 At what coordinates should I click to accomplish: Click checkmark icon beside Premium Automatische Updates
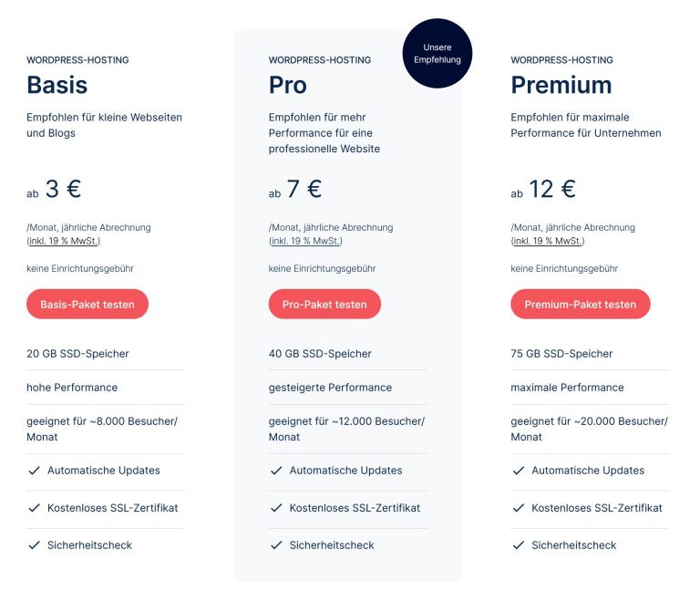tap(518, 471)
